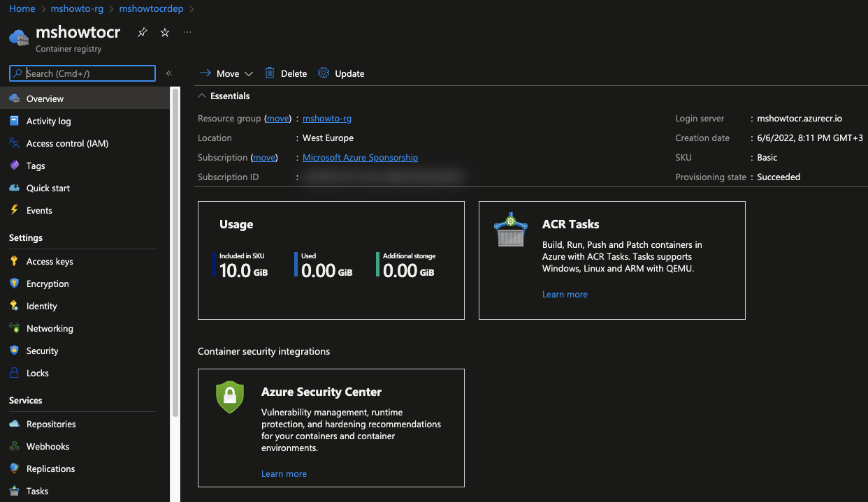Image resolution: width=868 pixels, height=502 pixels.
Task: Click the sidebar vertical scrollbar
Action: click(175, 251)
